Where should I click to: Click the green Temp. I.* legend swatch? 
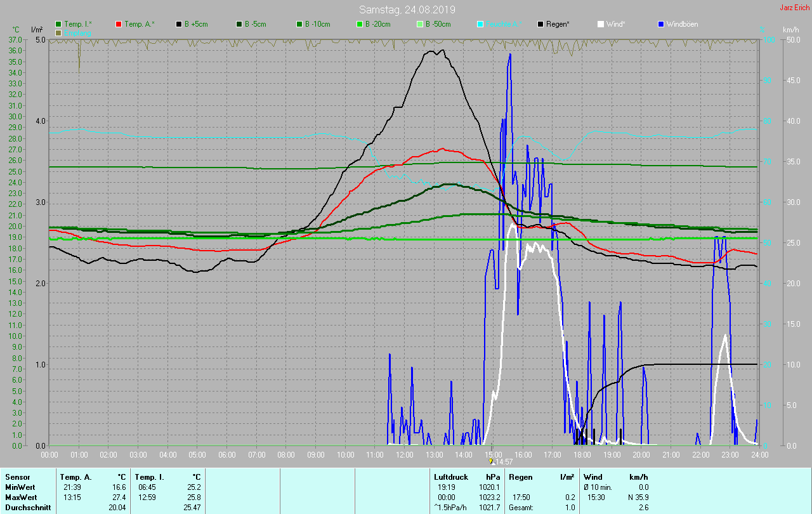[58, 24]
